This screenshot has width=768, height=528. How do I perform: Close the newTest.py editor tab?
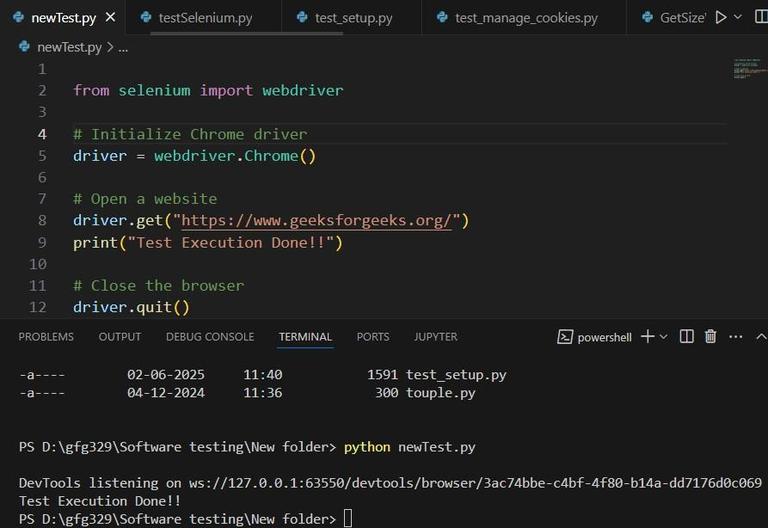[x=111, y=17]
